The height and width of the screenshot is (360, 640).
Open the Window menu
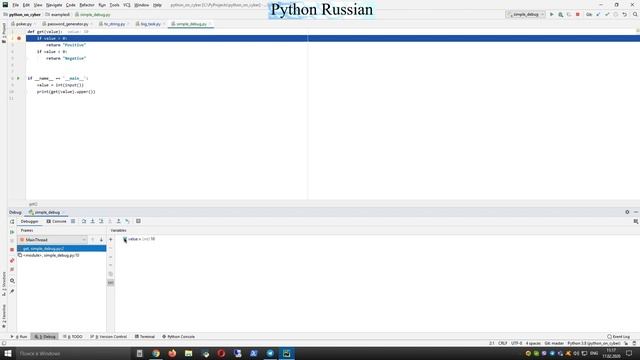[x=142, y=5]
